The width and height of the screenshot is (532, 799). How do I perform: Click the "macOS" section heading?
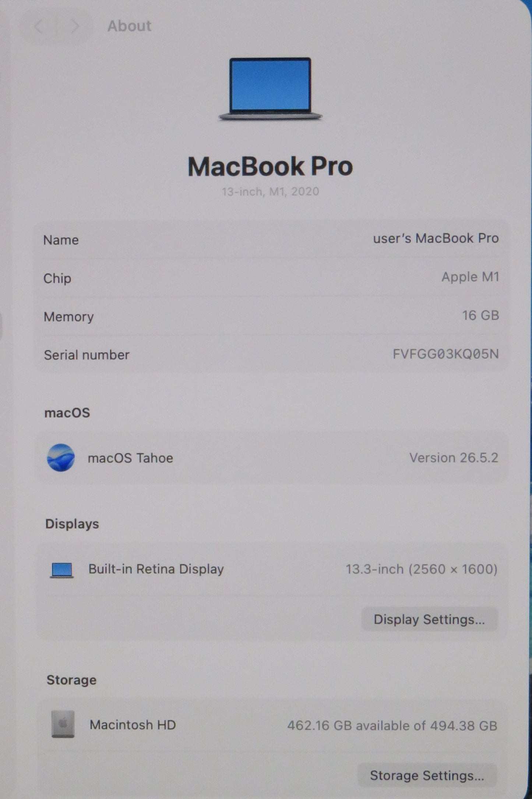click(67, 413)
